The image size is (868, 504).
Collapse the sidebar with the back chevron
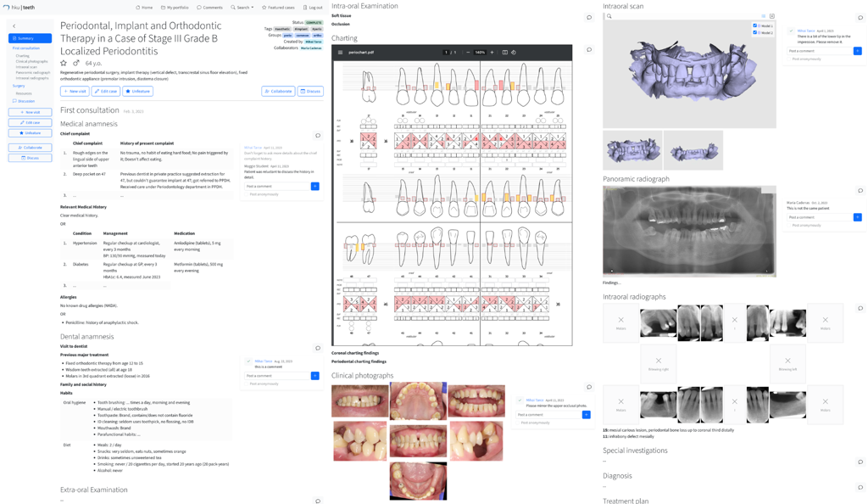(x=14, y=26)
